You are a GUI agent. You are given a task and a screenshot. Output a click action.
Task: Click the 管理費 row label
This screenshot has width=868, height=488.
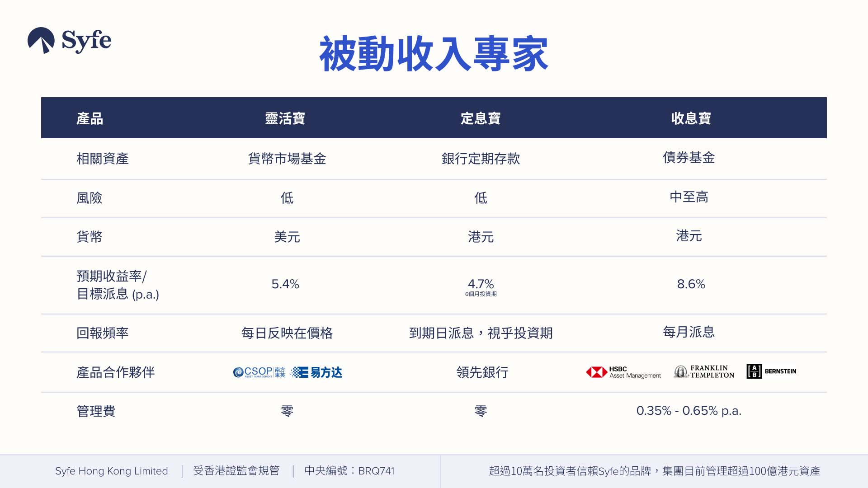click(x=96, y=412)
